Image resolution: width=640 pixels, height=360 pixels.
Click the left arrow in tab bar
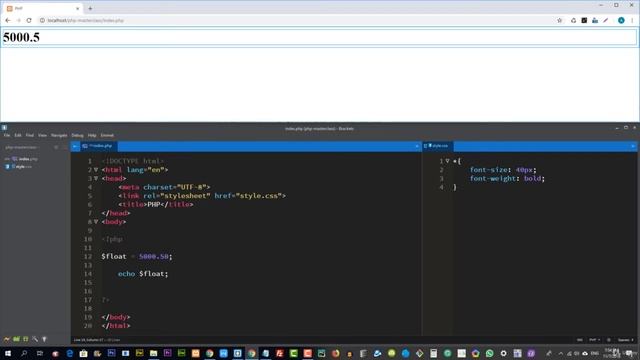[x=75, y=146]
